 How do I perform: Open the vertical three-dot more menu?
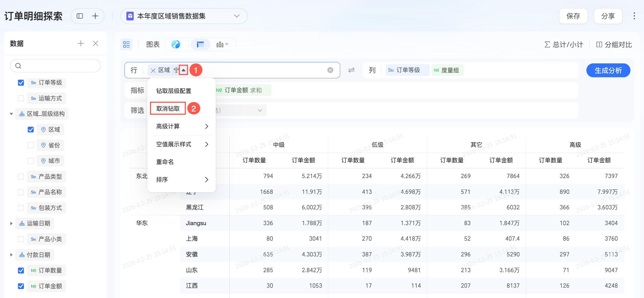pyautogui.click(x=634, y=16)
